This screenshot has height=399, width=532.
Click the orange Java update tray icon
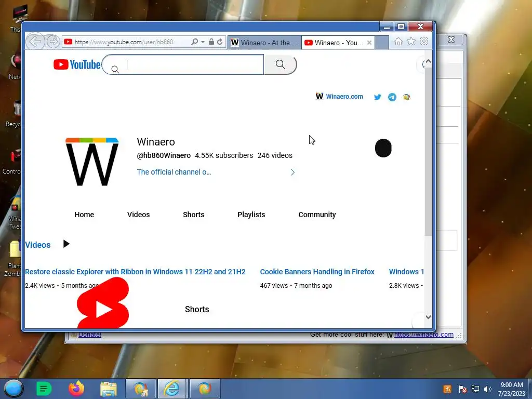click(x=447, y=389)
